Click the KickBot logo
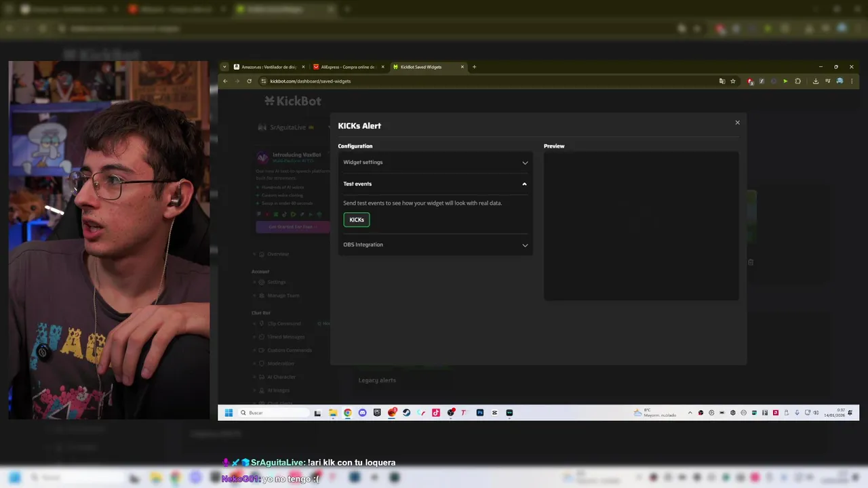The height and width of the screenshot is (488, 868). 292,101
